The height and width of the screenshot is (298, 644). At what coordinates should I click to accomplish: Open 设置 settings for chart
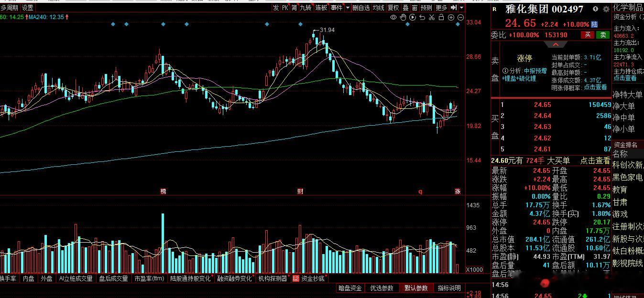tap(28, 8)
